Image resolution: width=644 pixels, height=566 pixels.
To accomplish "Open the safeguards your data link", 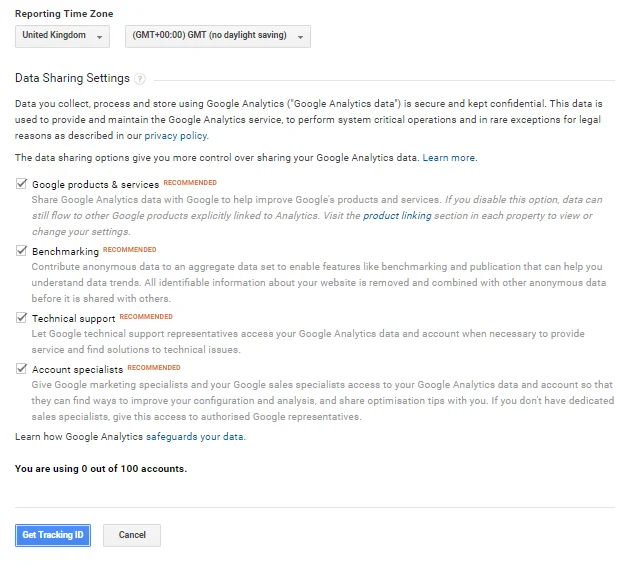I will click(x=195, y=437).
